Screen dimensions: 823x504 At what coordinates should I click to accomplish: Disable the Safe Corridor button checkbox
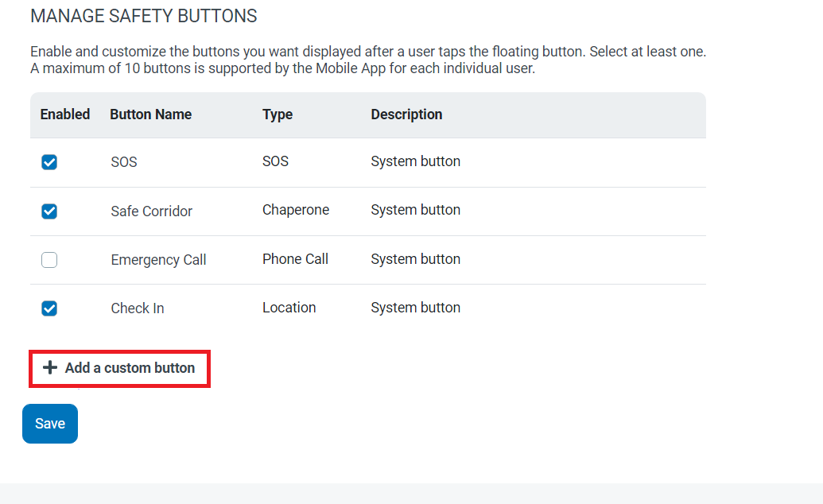pos(49,211)
